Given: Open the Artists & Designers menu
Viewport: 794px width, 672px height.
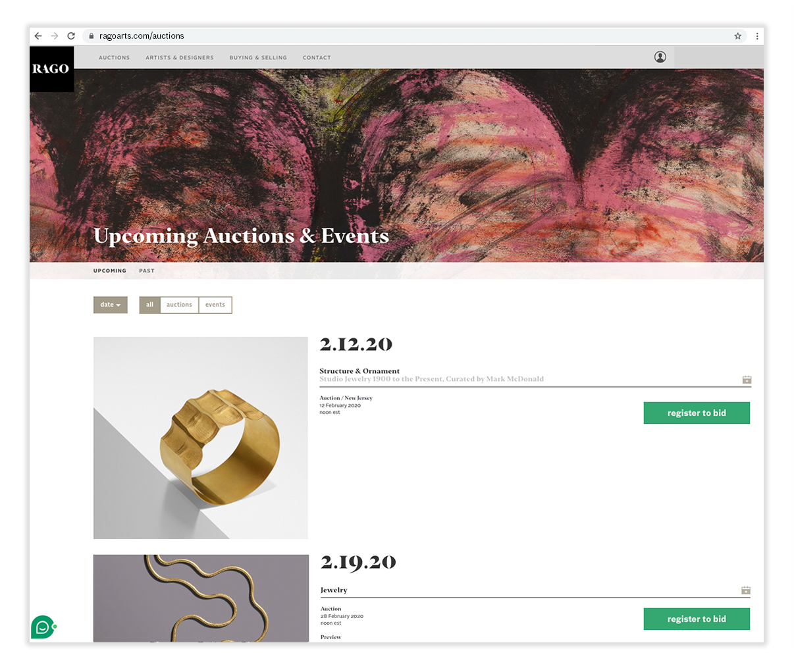Looking at the screenshot, I should coord(180,58).
